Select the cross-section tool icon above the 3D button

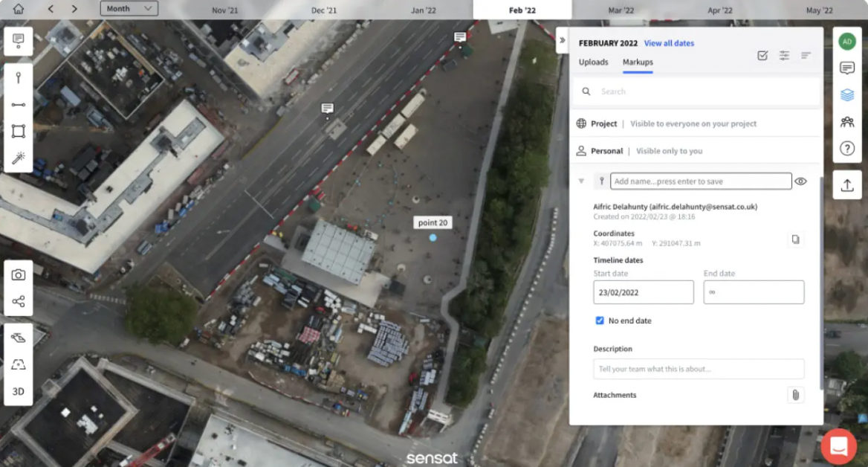coord(19,364)
